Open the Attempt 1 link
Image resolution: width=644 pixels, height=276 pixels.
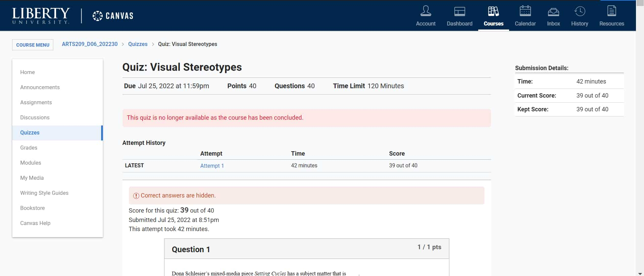(x=212, y=166)
